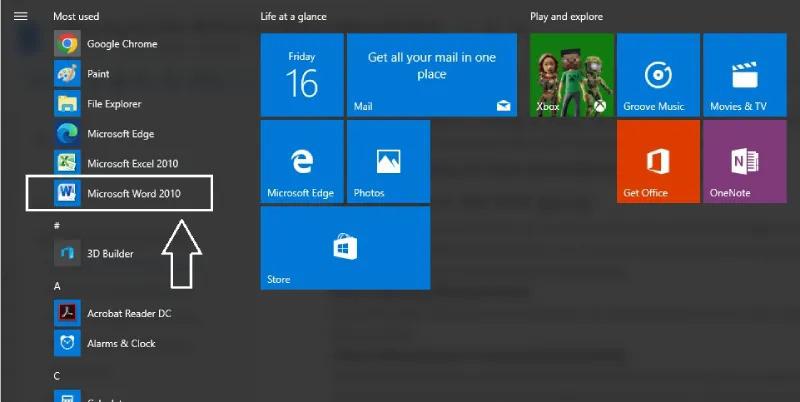
Task: Open the Groove Music tile
Action: 658,75
